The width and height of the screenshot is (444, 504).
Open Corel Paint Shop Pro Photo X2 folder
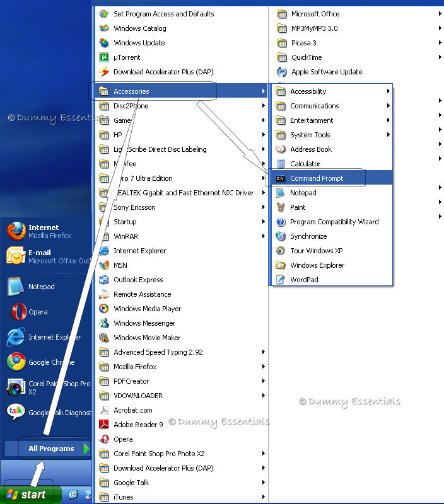(182, 454)
